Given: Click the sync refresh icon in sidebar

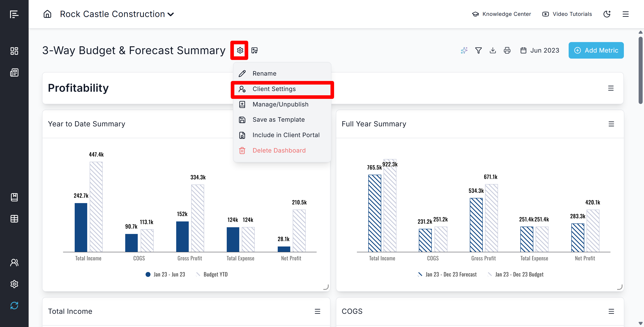Looking at the screenshot, I should [x=14, y=305].
